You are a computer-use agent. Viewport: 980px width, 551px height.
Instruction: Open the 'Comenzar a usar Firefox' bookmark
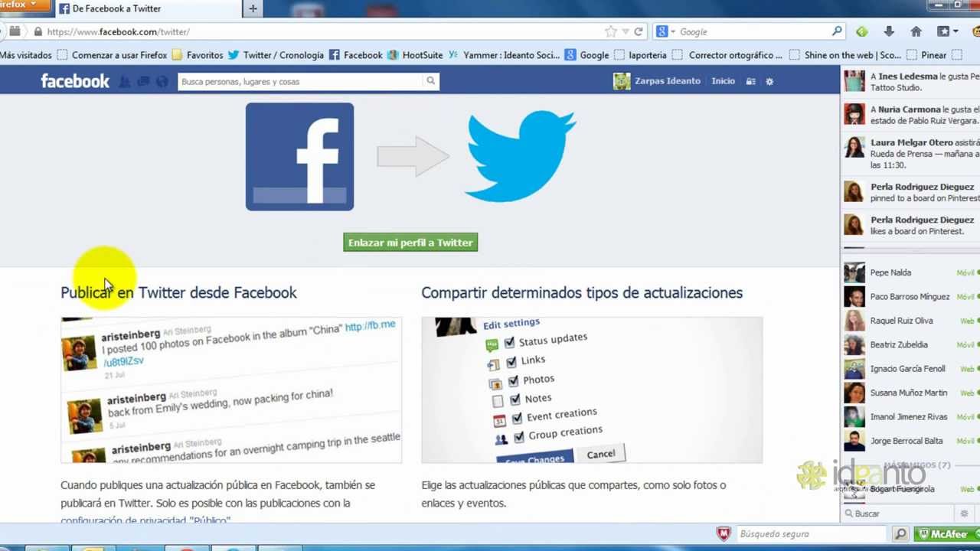pos(113,55)
